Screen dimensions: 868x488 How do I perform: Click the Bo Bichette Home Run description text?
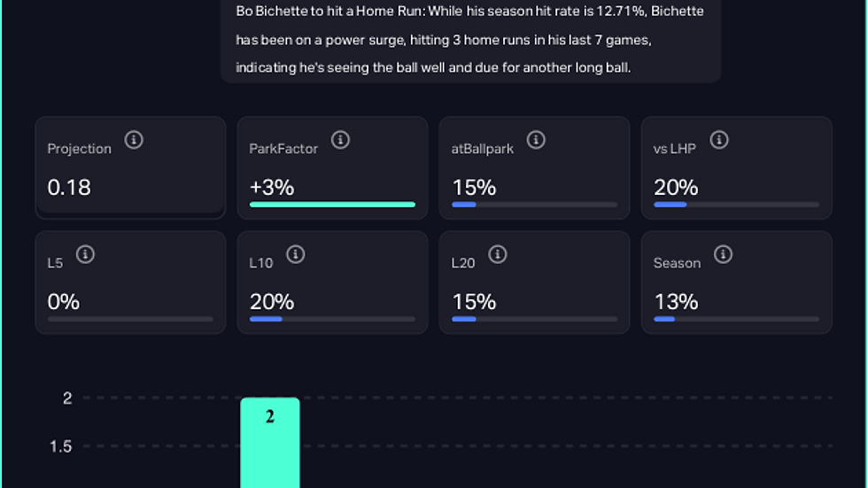469,40
